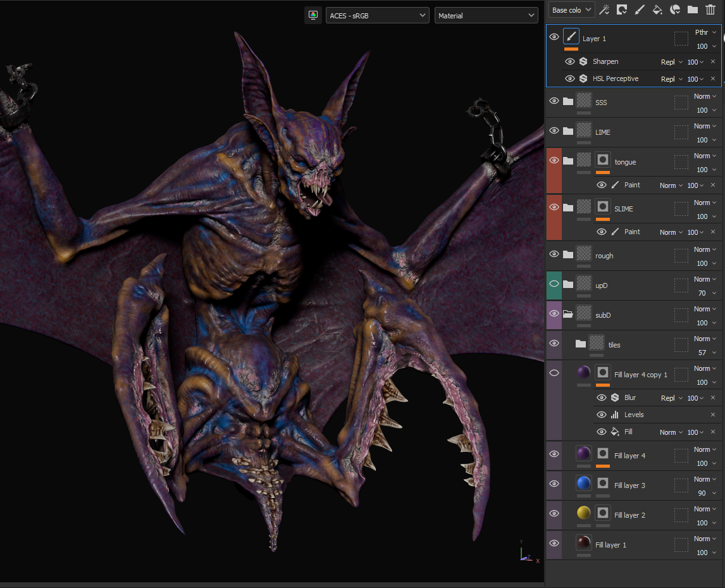Open the Base color channel dropdown

(571, 10)
